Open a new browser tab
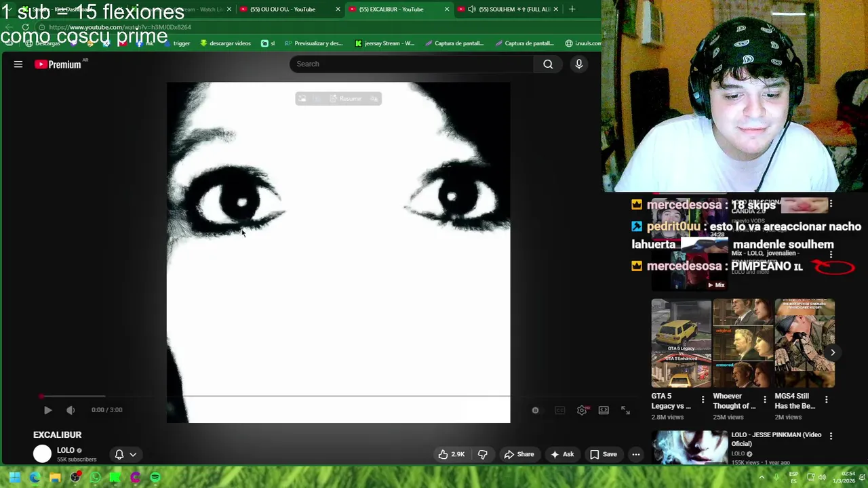The image size is (868, 488). coord(572,9)
